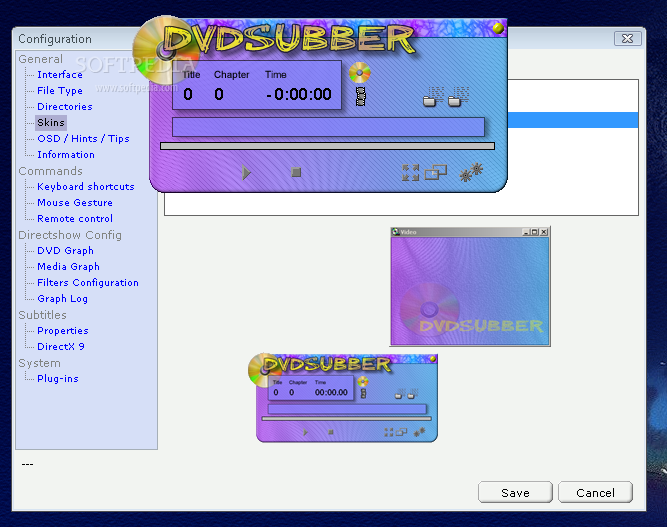Screen dimensions: 667x527
Task: Click the first subtitle folder icon
Action: (x=434, y=97)
